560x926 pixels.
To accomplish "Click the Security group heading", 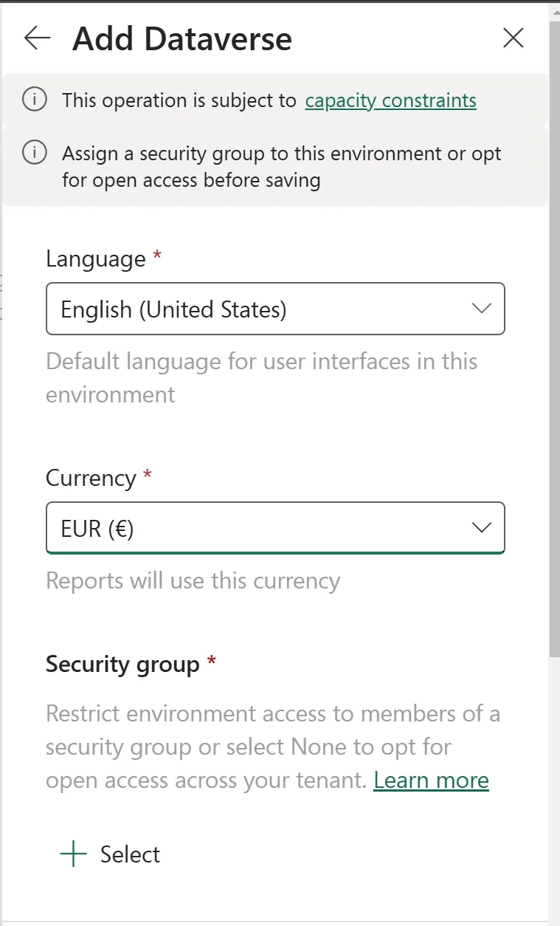I will pyautogui.click(x=122, y=665).
